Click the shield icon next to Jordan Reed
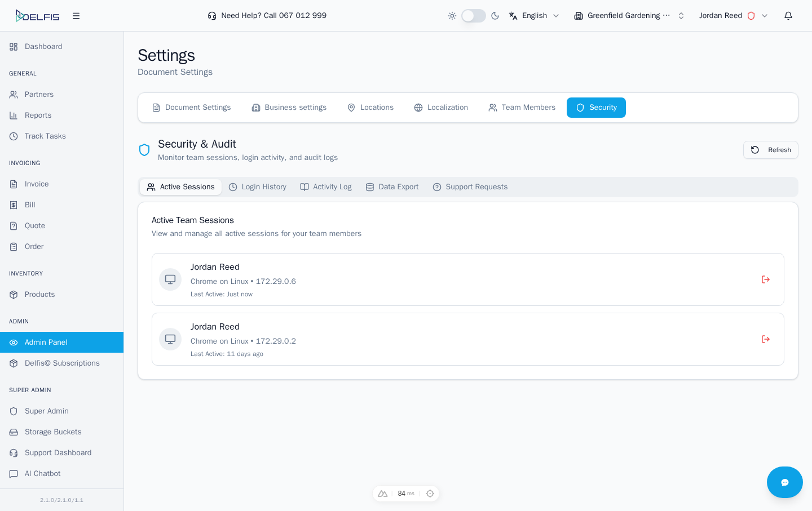Screen dimensions: 812x511 coord(751,16)
